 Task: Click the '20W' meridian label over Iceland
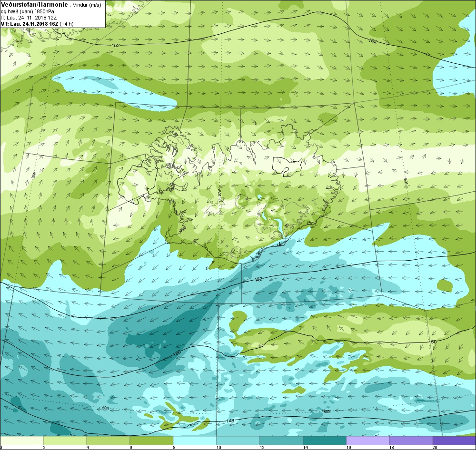pos(219,194)
